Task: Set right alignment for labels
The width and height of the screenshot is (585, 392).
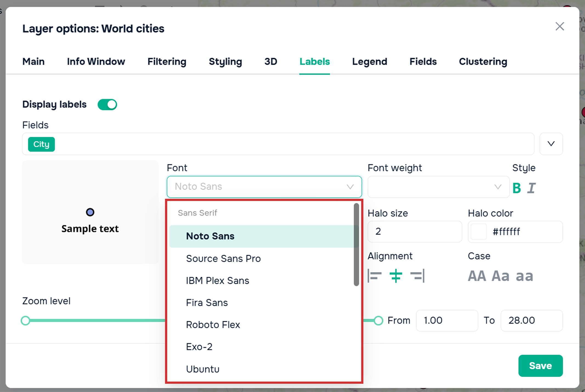Action: [x=417, y=276]
